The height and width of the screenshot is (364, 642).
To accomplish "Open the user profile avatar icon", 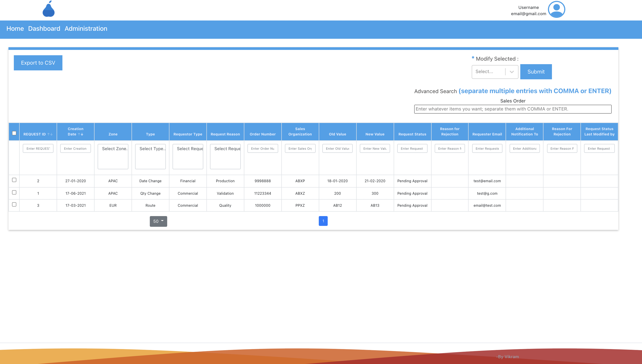I will tap(556, 9).
